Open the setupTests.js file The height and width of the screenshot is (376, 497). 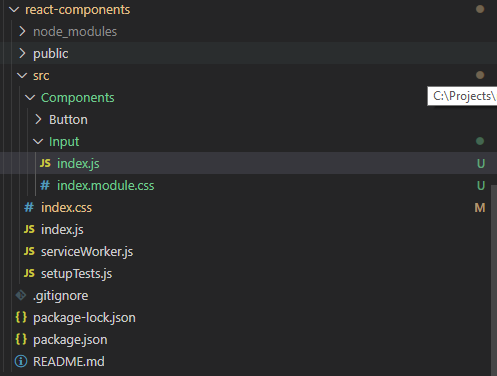click(77, 274)
